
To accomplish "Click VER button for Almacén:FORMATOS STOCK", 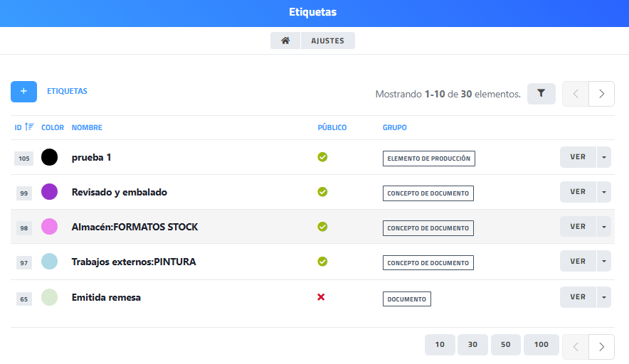I will tap(577, 227).
